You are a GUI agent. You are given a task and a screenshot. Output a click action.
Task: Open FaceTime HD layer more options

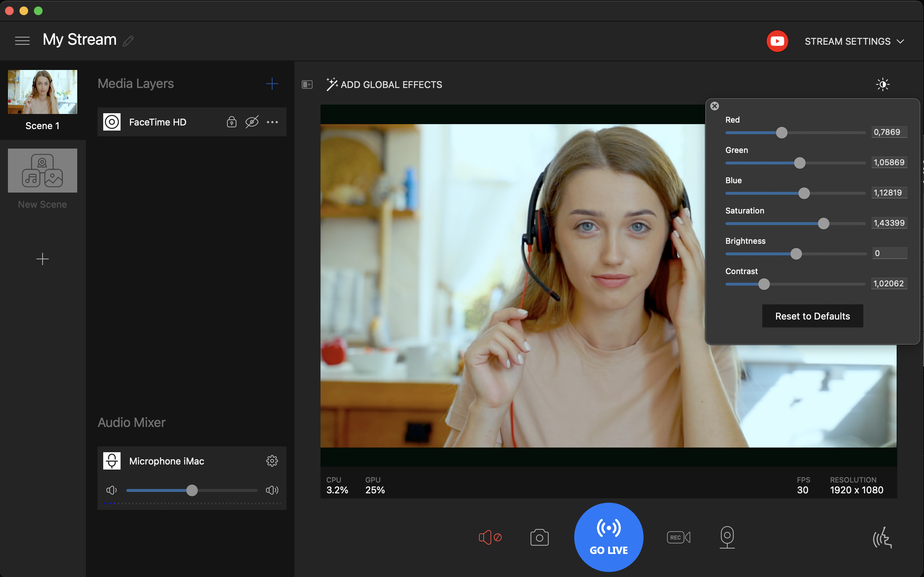tap(272, 122)
